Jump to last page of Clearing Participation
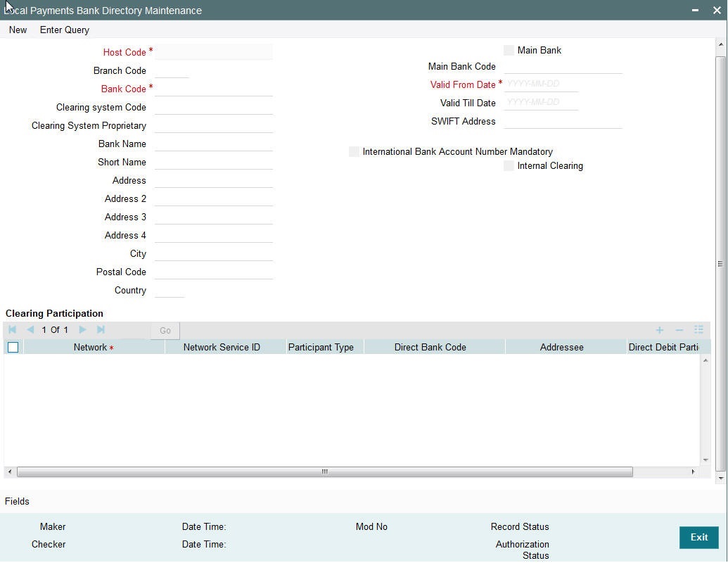The height and width of the screenshot is (563, 728). point(101,330)
